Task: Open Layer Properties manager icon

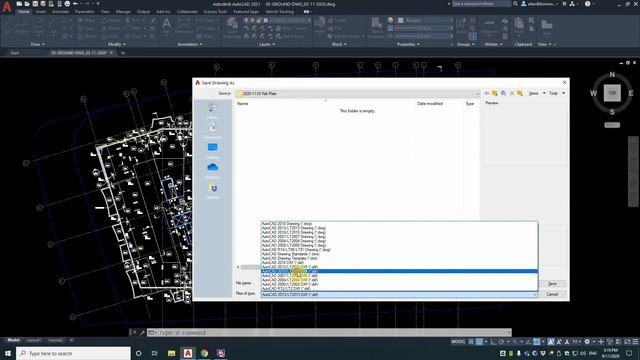Action: tap(232, 27)
